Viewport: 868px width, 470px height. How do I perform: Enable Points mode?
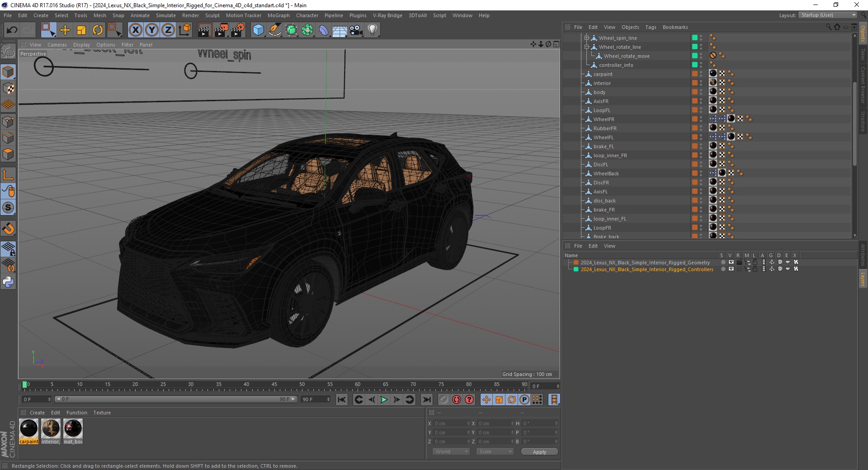[x=8, y=121]
